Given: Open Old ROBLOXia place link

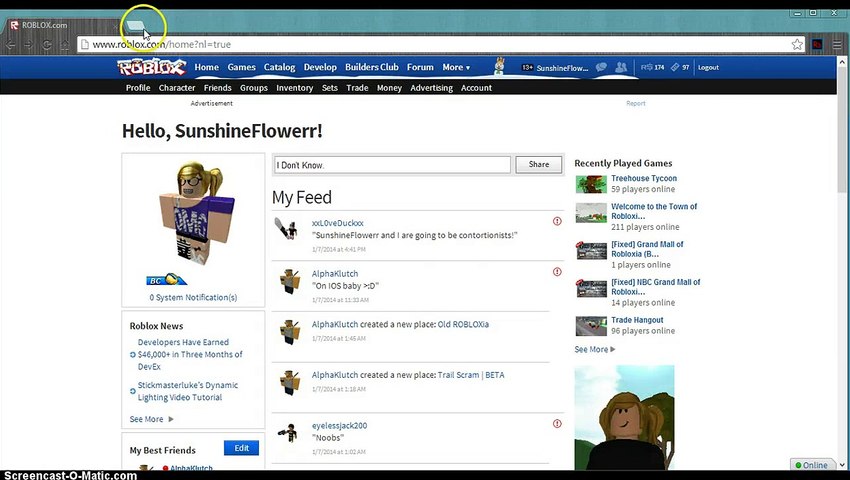Looking at the screenshot, I should 463,324.
